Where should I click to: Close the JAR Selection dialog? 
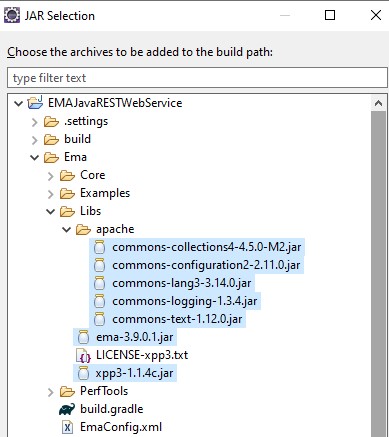coord(376,15)
